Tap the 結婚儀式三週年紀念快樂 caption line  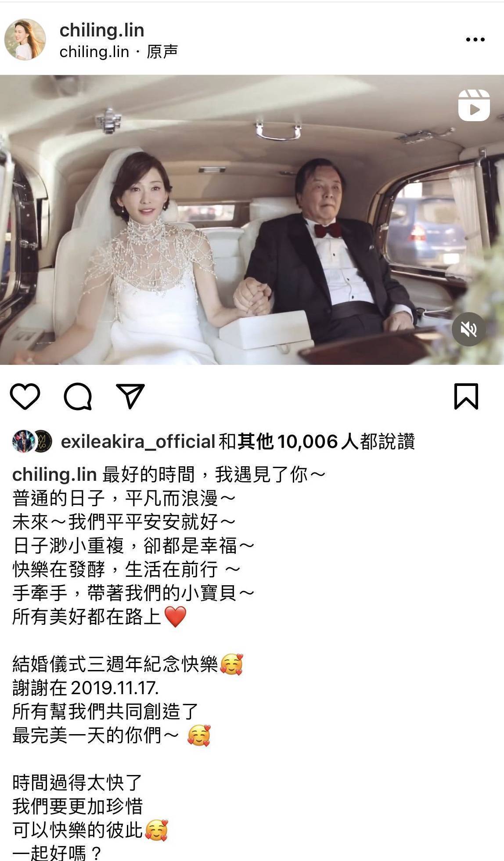pos(115,664)
